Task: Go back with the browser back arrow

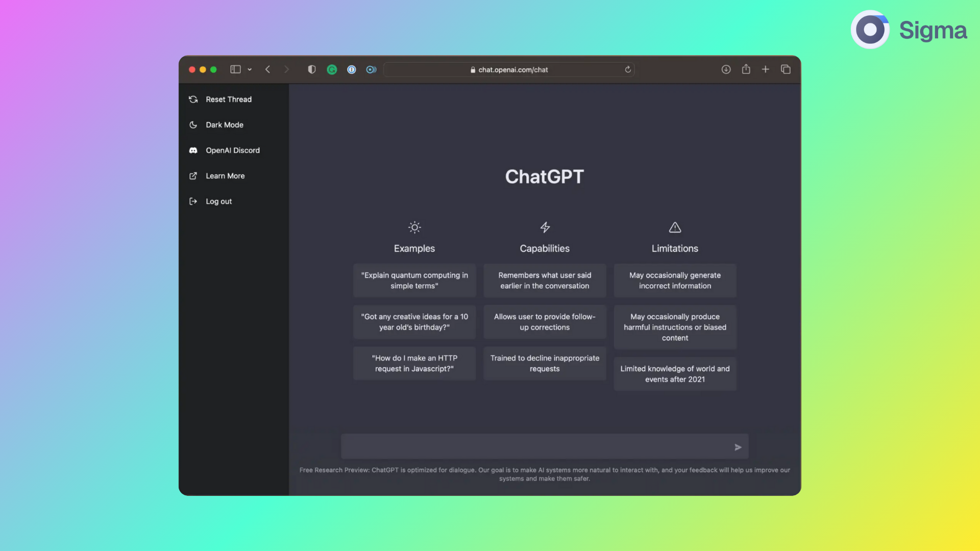Action: [267, 69]
